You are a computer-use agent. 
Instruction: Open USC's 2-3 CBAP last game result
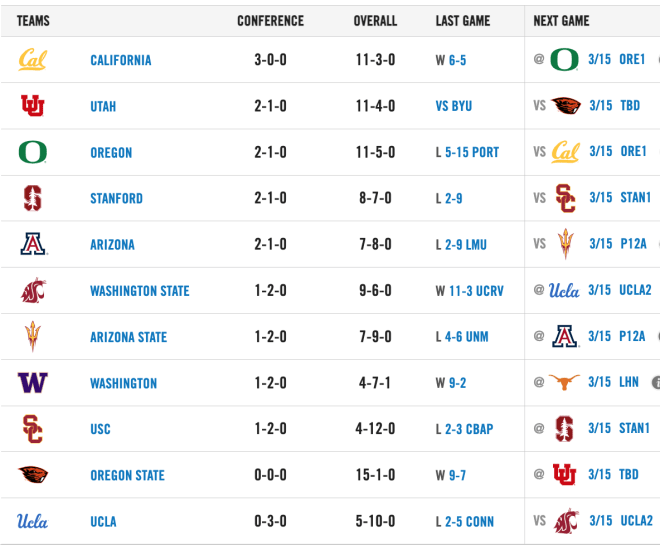pyautogui.click(x=469, y=429)
